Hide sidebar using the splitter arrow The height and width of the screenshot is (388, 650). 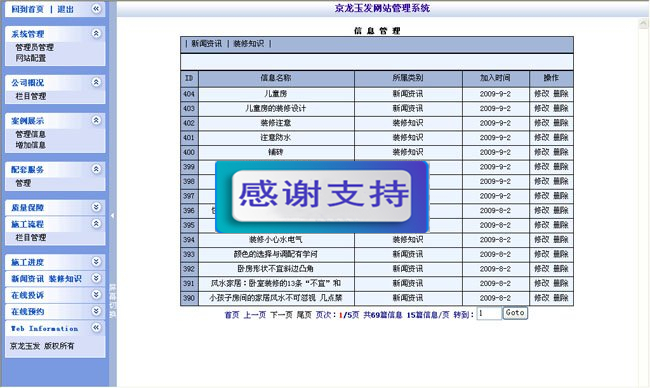[x=112, y=216]
